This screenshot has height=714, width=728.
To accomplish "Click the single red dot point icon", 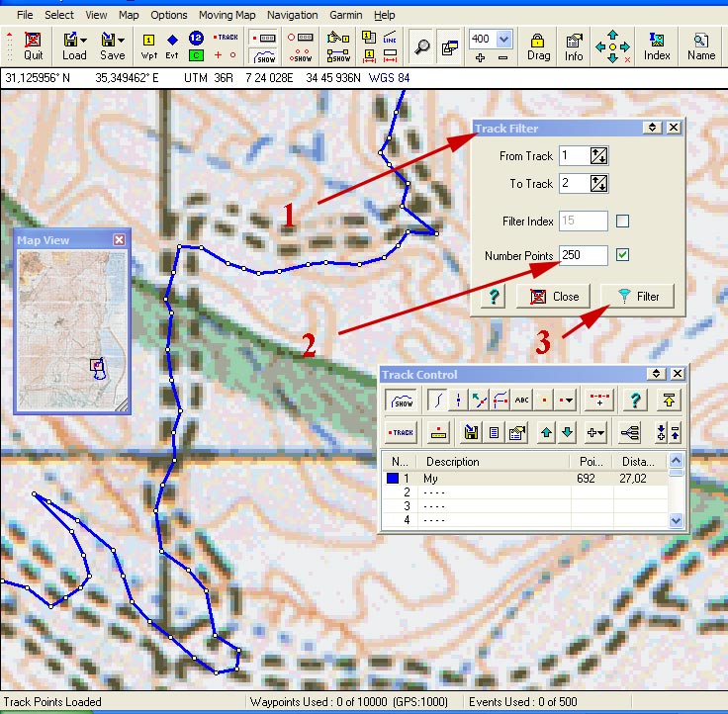I will pos(543,401).
